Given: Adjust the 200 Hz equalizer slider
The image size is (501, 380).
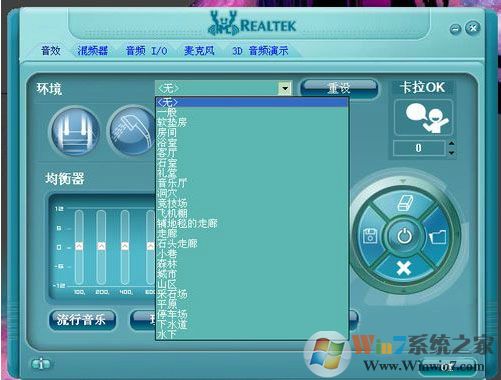Looking at the screenshot, I should point(101,246).
